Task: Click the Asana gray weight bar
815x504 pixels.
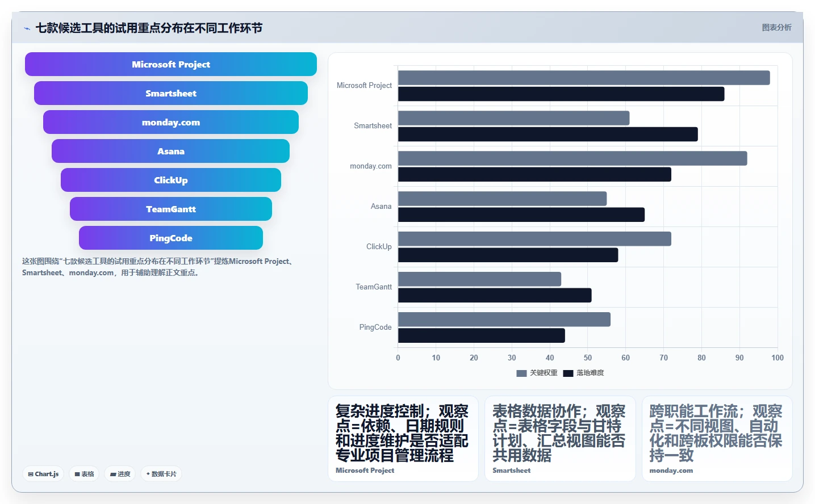Action: click(503, 199)
